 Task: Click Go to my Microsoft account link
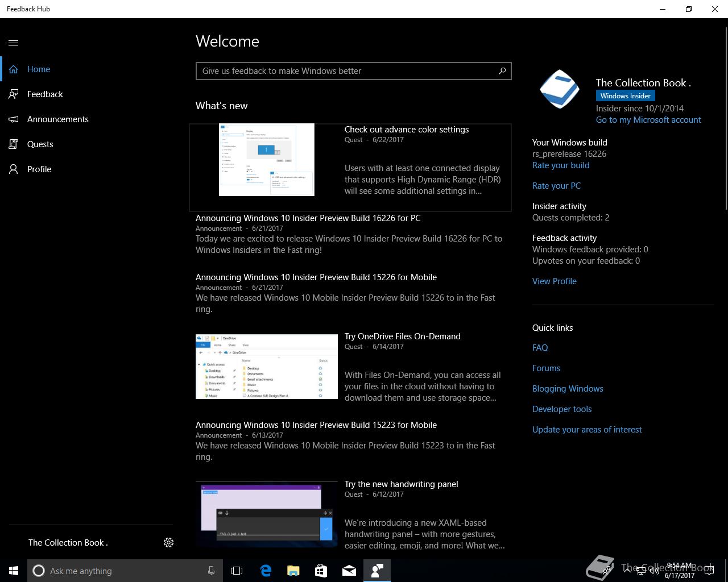(x=648, y=120)
